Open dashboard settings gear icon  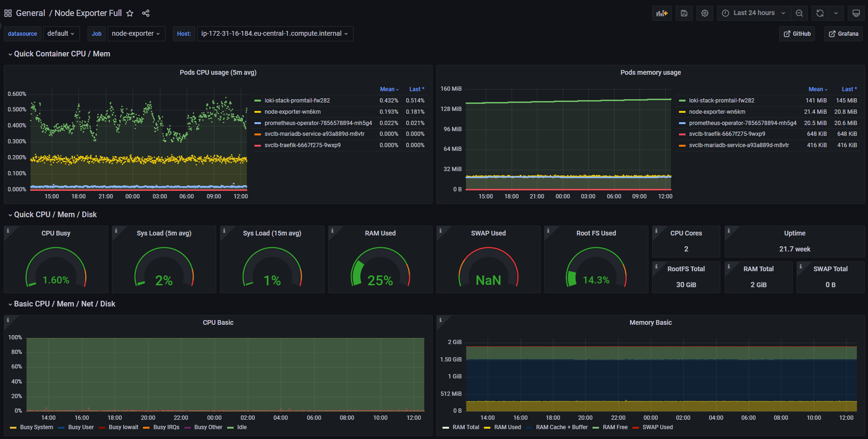(705, 13)
